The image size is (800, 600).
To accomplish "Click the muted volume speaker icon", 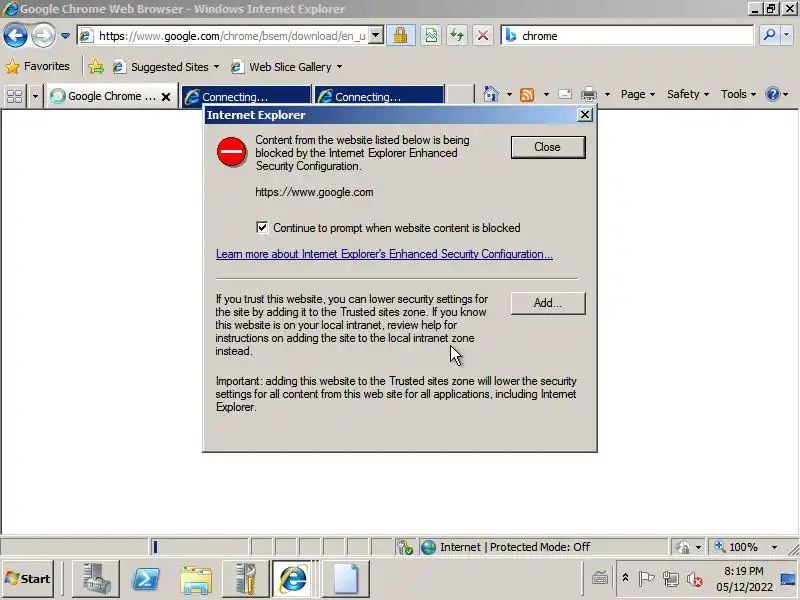I will (694, 579).
